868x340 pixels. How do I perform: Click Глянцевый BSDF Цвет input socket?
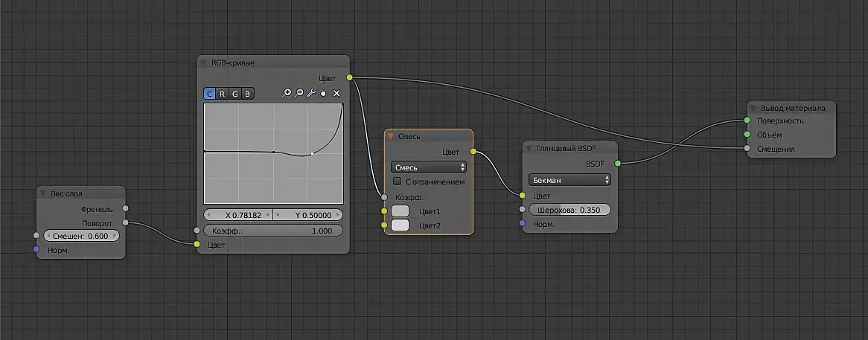522,195
